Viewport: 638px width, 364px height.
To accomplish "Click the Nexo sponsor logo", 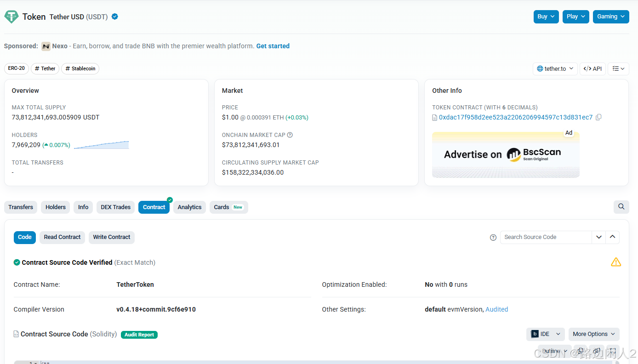I will click(46, 46).
